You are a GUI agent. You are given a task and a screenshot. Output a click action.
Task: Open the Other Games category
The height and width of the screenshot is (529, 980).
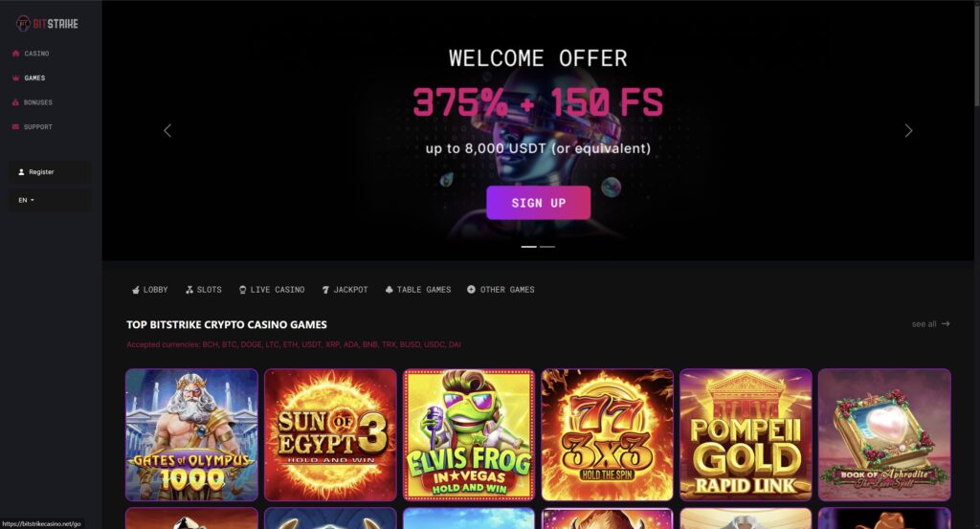pos(501,290)
